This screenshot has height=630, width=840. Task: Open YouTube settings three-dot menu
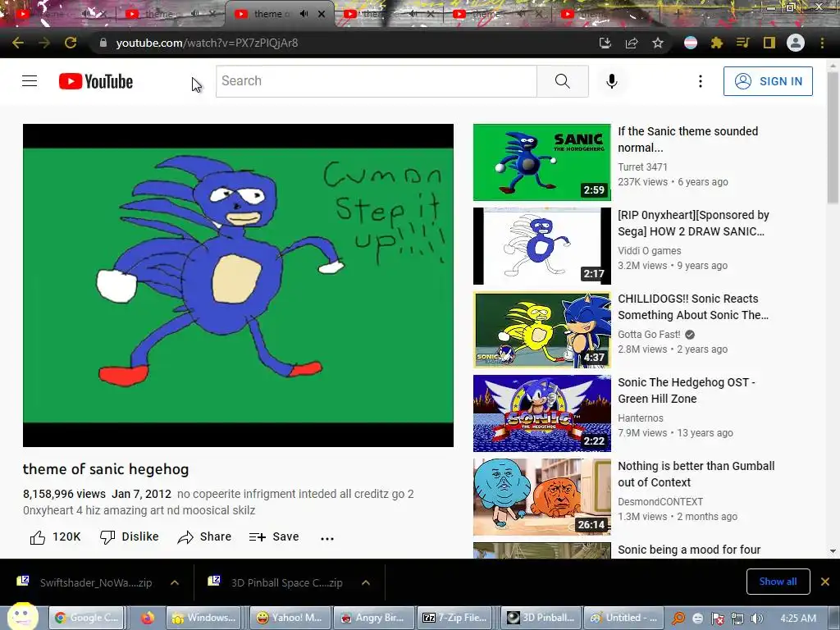point(701,81)
